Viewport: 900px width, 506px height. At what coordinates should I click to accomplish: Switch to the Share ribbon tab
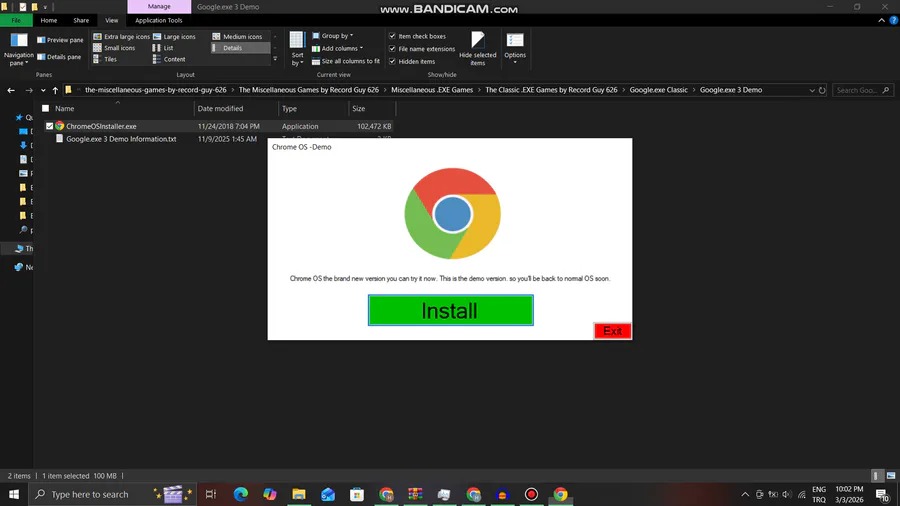point(81,20)
